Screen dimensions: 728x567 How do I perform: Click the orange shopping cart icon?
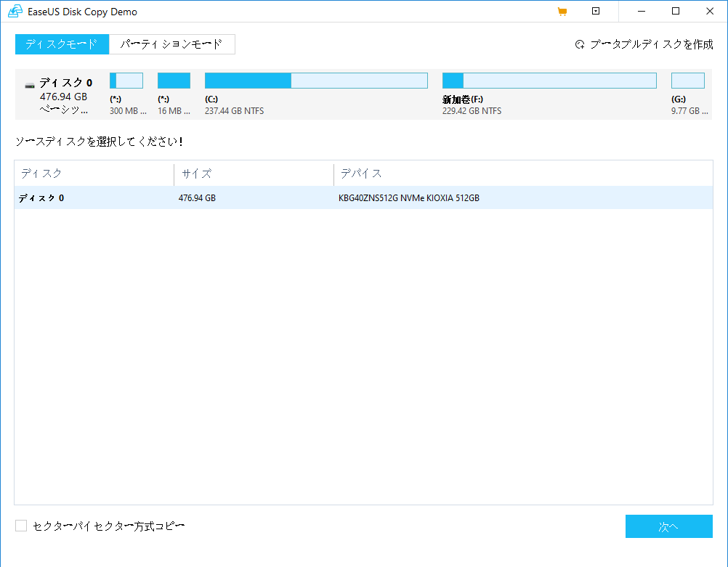point(562,12)
